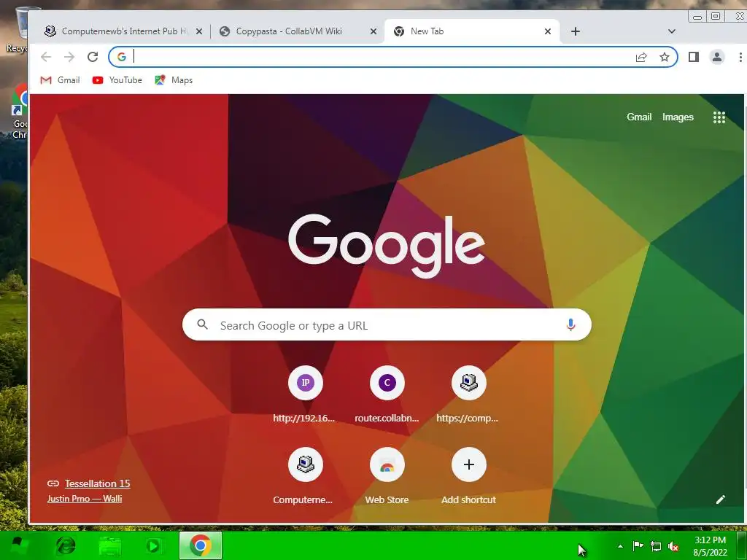Close the Copypasta - CollabVM Wiki tab

(373, 31)
